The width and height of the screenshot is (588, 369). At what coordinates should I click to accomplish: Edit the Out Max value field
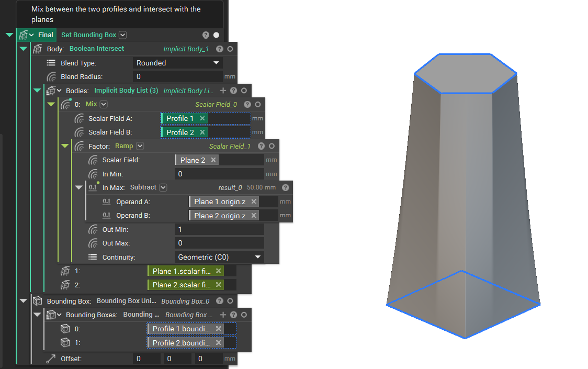point(219,243)
